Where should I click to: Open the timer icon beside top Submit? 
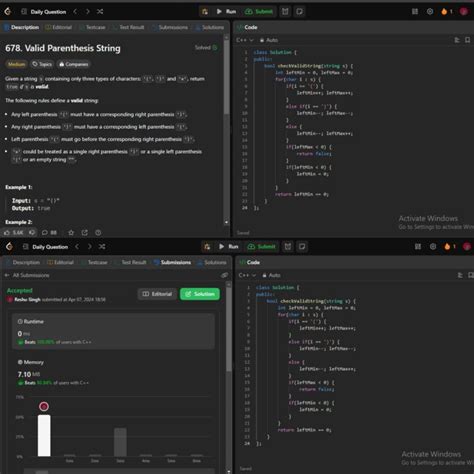coord(285,12)
